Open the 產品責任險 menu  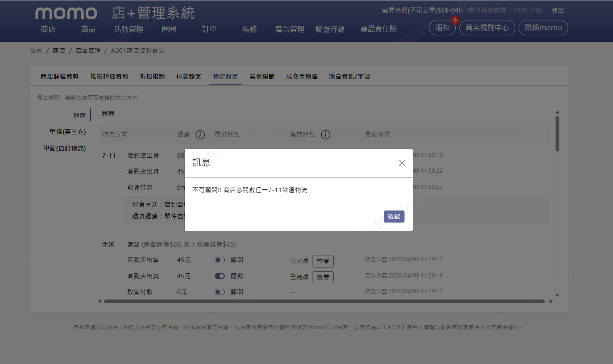378,29
